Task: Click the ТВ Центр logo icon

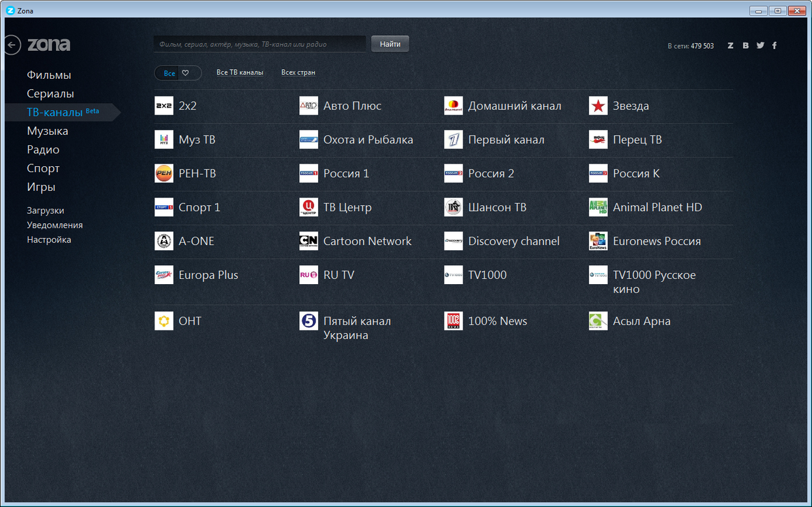Action: tap(308, 207)
